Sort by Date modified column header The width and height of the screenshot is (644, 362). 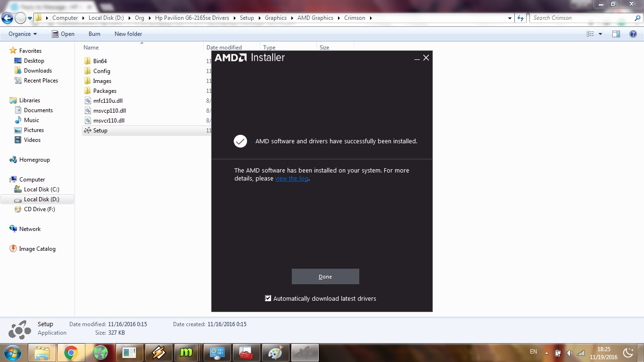tap(224, 48)
